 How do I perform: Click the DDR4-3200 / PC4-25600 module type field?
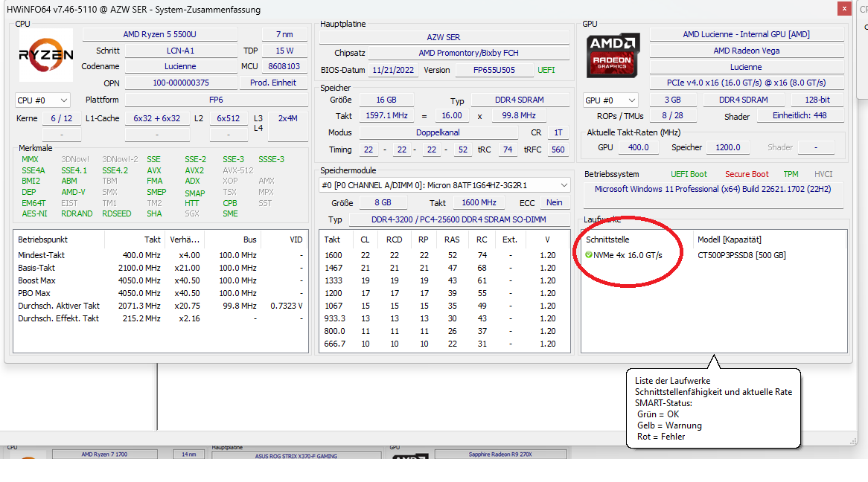459,219
